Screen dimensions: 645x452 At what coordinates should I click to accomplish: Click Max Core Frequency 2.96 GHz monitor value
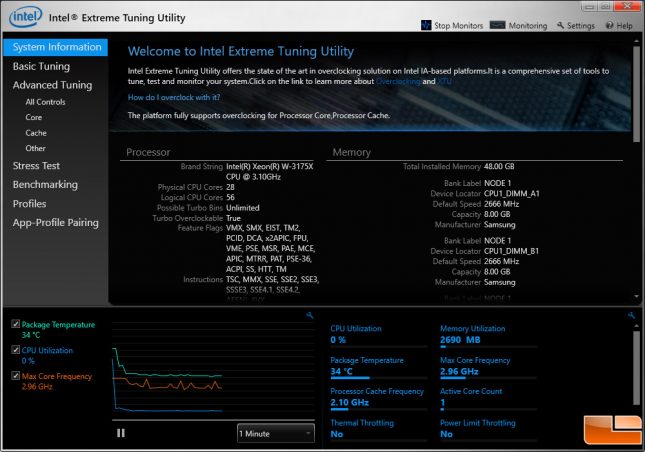pyautogui.click(x=459, y=371)
